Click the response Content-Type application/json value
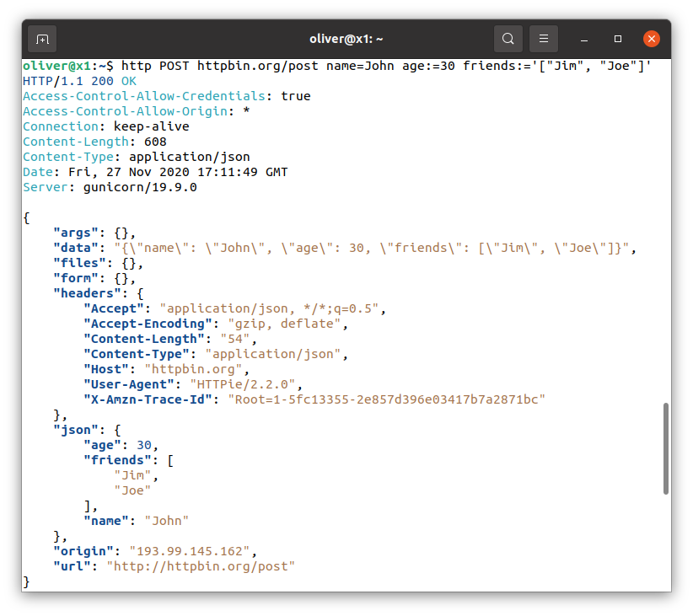693x616 pixels. [x=189, y=157]
